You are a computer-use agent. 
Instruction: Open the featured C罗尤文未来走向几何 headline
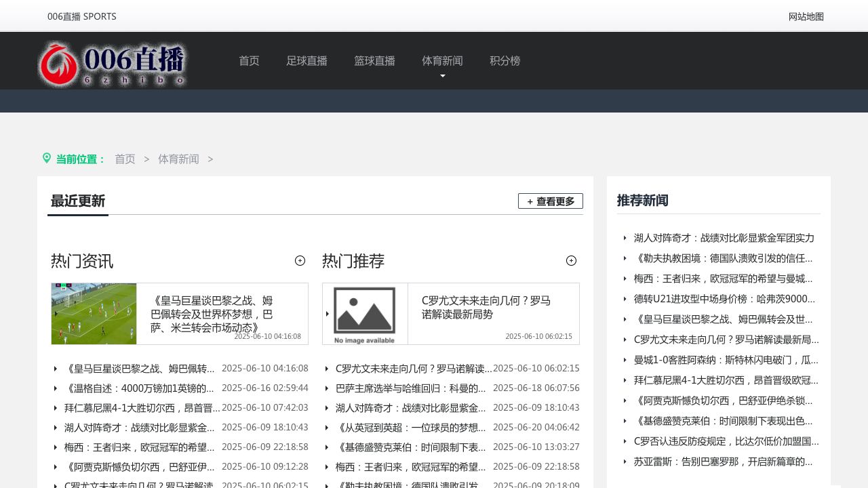pyautogui.click(x=486, y=308)
